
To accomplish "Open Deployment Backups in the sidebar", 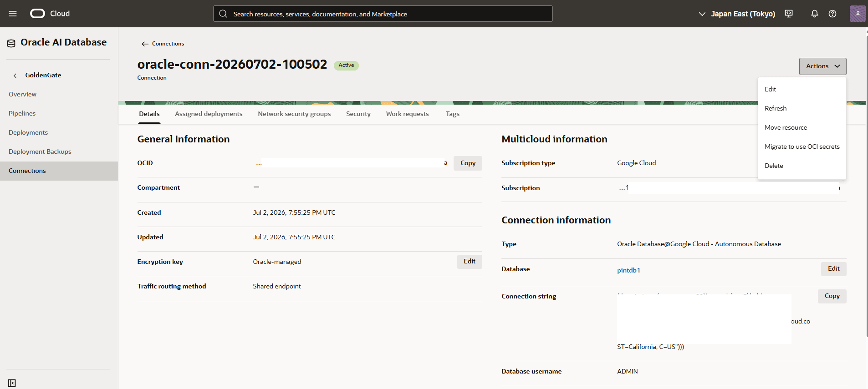I will tap(59, 152).
